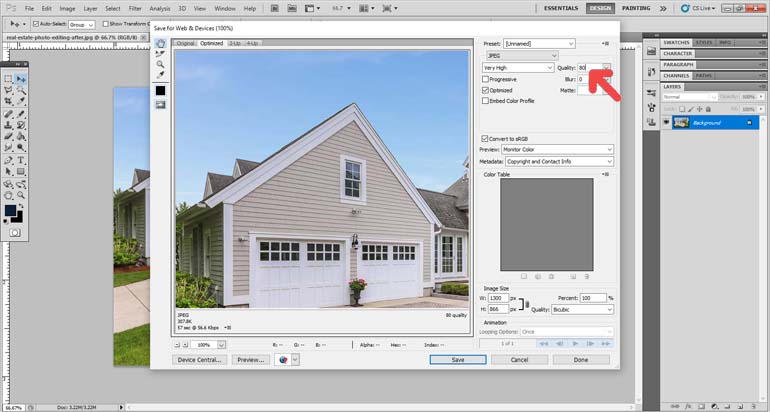
Task: Open the Auto-Select Group dropdown
Action: pos(82,24)
